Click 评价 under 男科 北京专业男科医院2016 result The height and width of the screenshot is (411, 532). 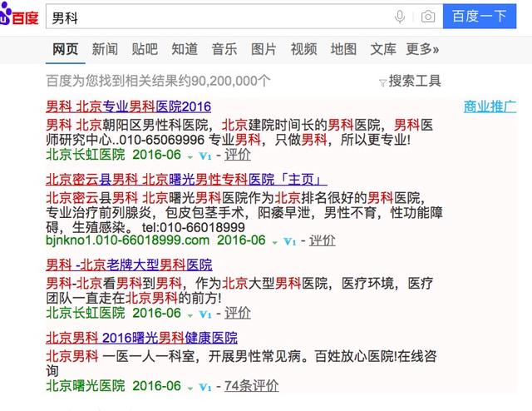[238, 155]
